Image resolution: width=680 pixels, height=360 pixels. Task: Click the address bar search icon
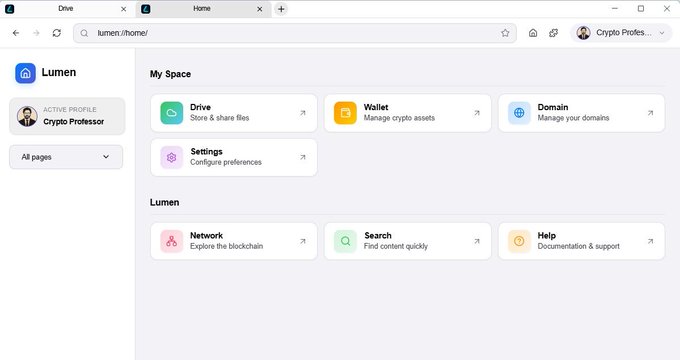[x=84, y=33]
